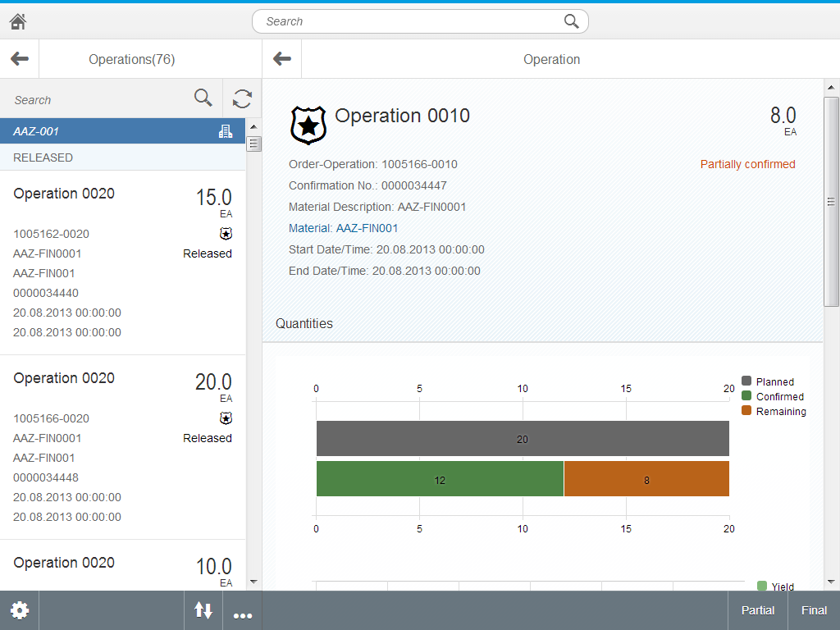Click the Operations(76) title
This screenshot has width=840, height=630.
[x=132, y=59]
